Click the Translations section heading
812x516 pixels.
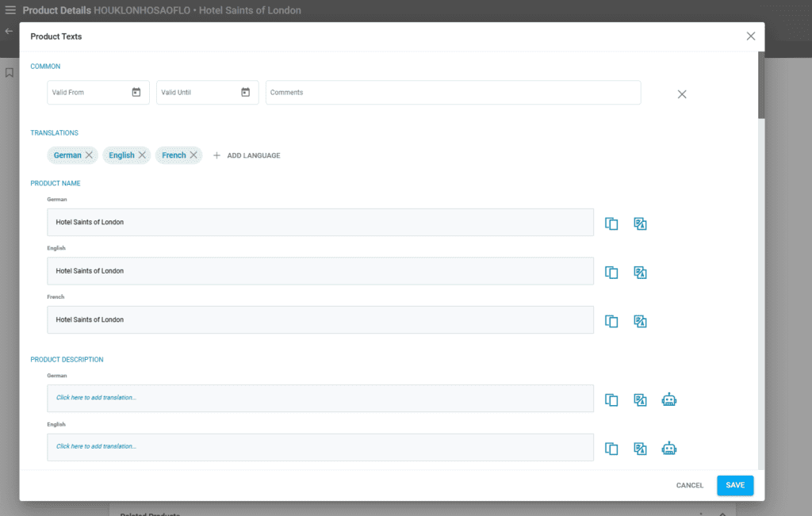[x=55, y=132]
